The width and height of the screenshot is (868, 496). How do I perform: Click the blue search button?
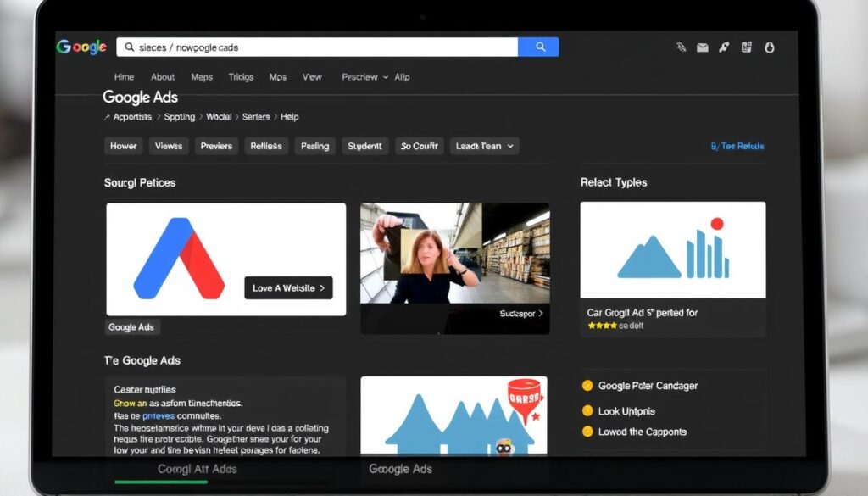click(538, 47)
